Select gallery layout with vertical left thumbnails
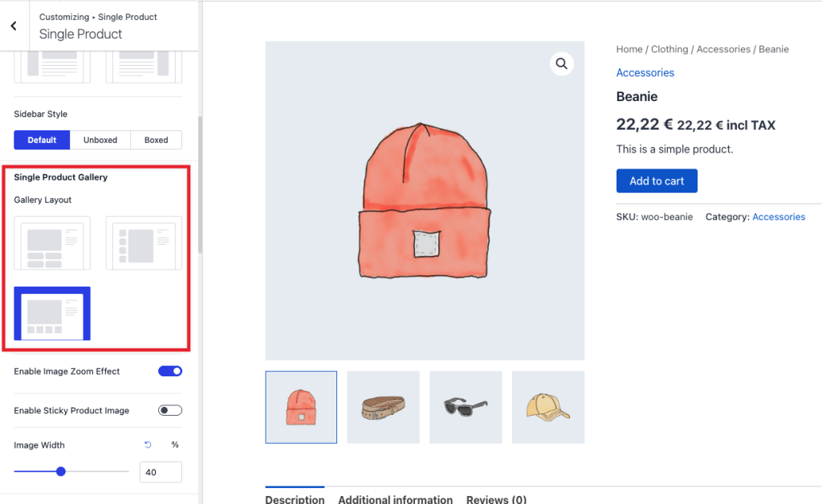Viewport: 822px width, 504px height. 144,243
